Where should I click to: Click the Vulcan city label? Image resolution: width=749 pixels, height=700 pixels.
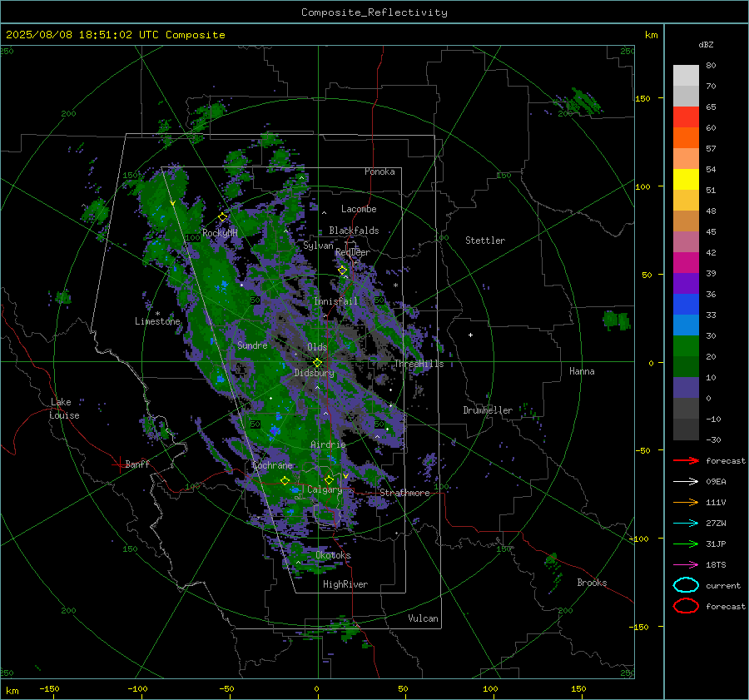(424, 618)
